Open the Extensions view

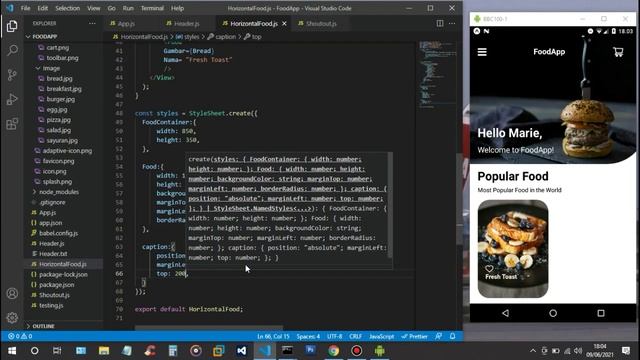click(x=12, y=124)
